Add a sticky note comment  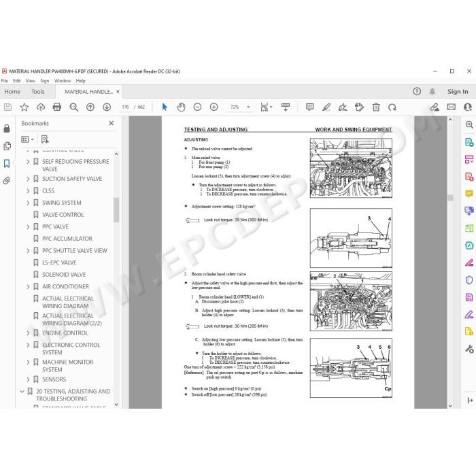coord(309,107)
